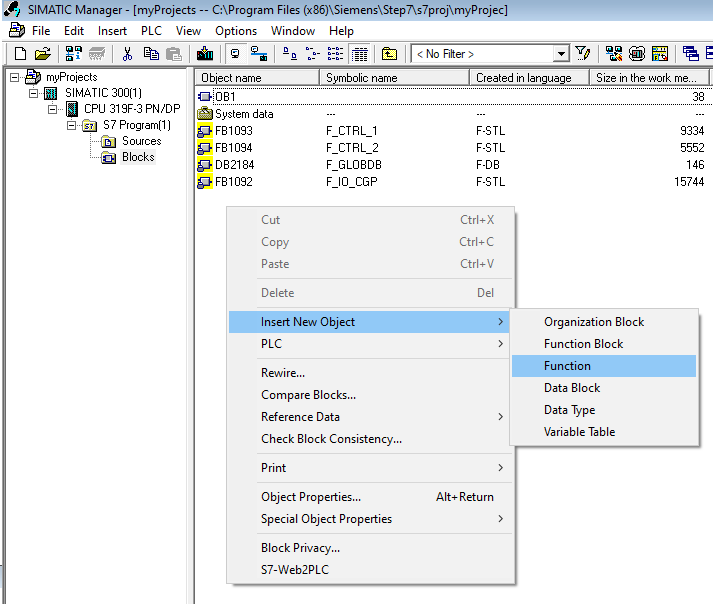Click the S7 Memory Card icon
This screenshot has height=604, width=713.
point(97,54)
